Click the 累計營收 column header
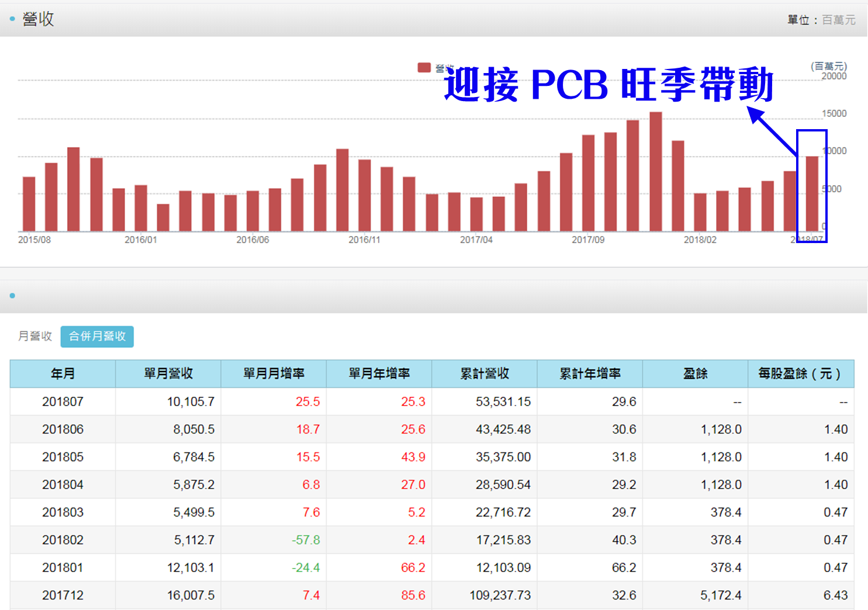Screen dimensions: 868x610 [x=484, y=373]
